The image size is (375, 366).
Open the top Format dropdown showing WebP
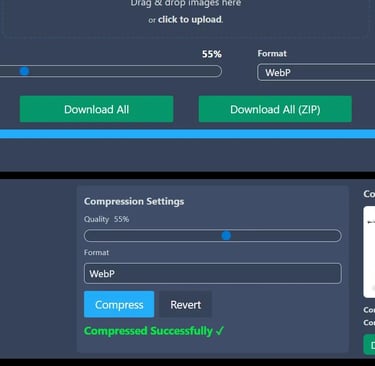(x=316, y=72)
